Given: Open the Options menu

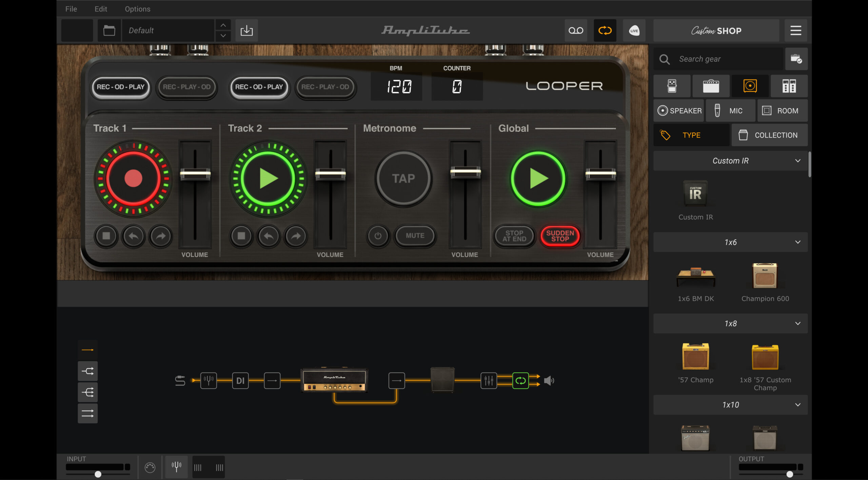Looking at the screenshot, I should [x=137, y=9].
